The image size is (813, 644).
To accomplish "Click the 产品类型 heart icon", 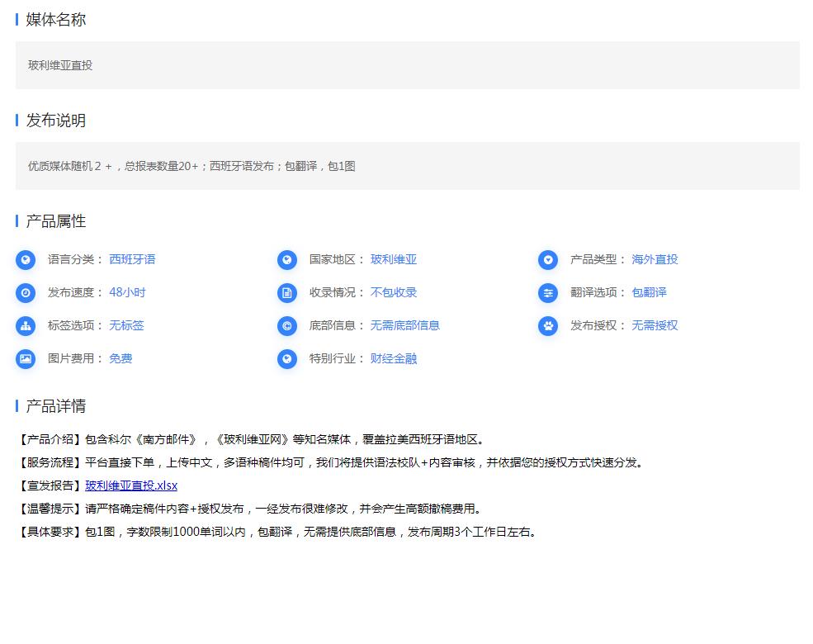I will click(x=548, y=260).
